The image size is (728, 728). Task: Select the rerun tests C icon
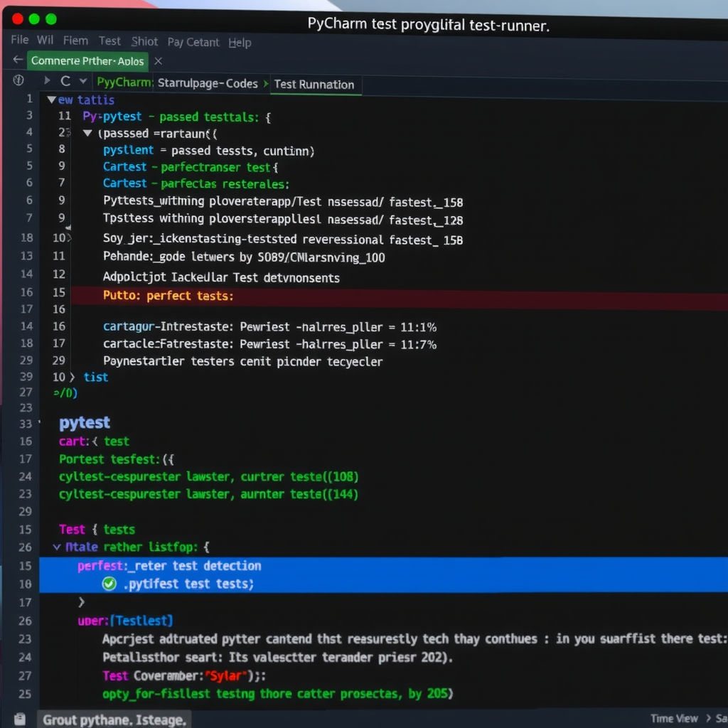point(65,80)
